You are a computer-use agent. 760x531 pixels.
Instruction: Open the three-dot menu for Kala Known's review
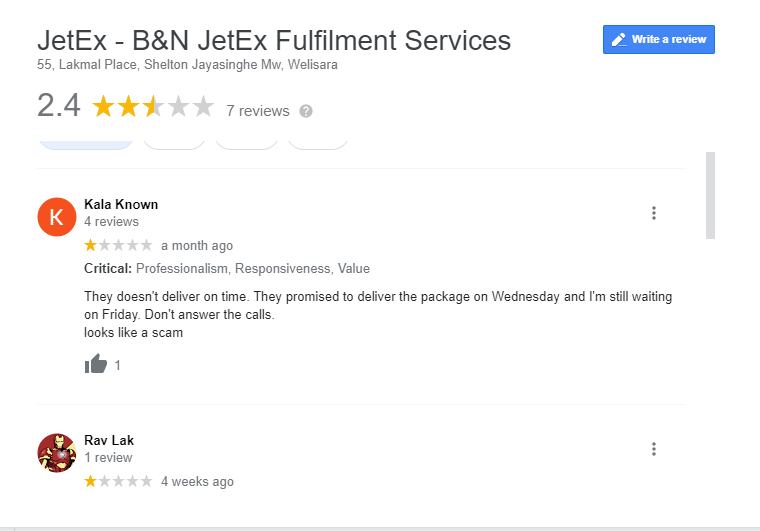[654, 213]
